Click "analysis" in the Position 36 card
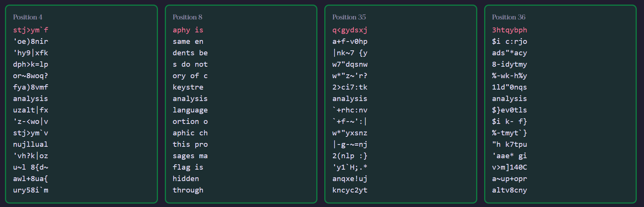The image size is (644, 207). (x=509, y=99)
